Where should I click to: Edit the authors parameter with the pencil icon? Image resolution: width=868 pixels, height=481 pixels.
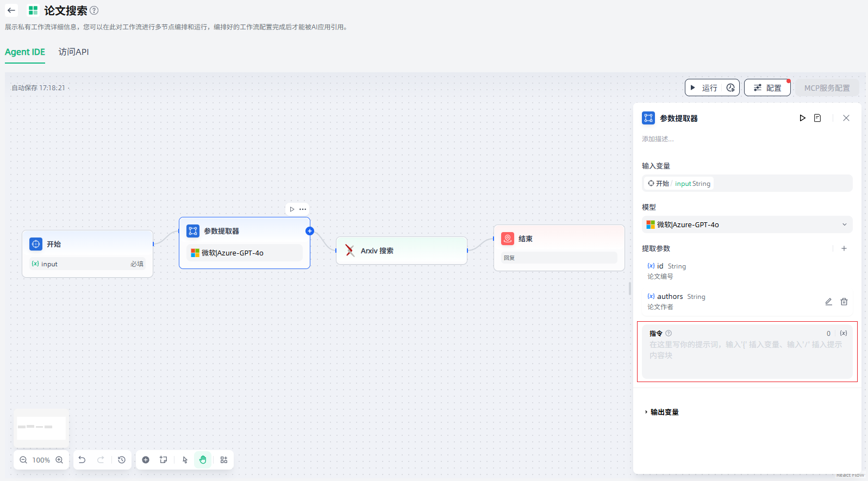[x=828, y=302]
